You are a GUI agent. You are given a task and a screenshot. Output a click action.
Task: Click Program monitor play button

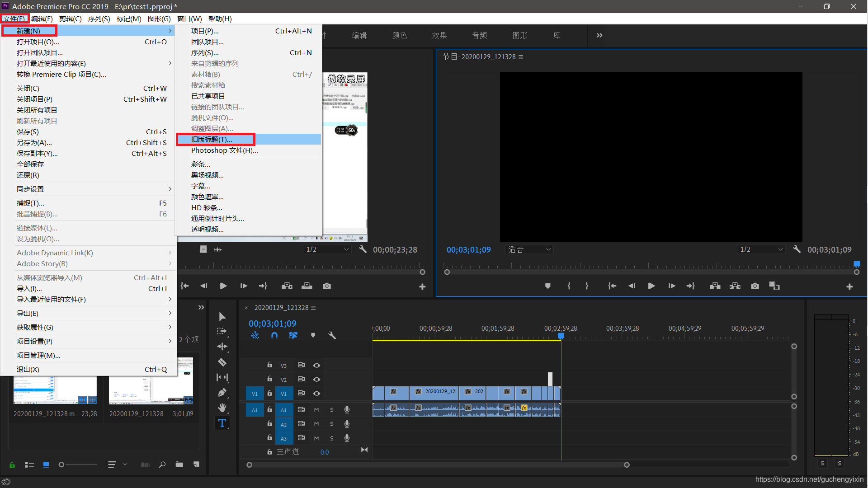pyautogui.click(x=651, y=286)
